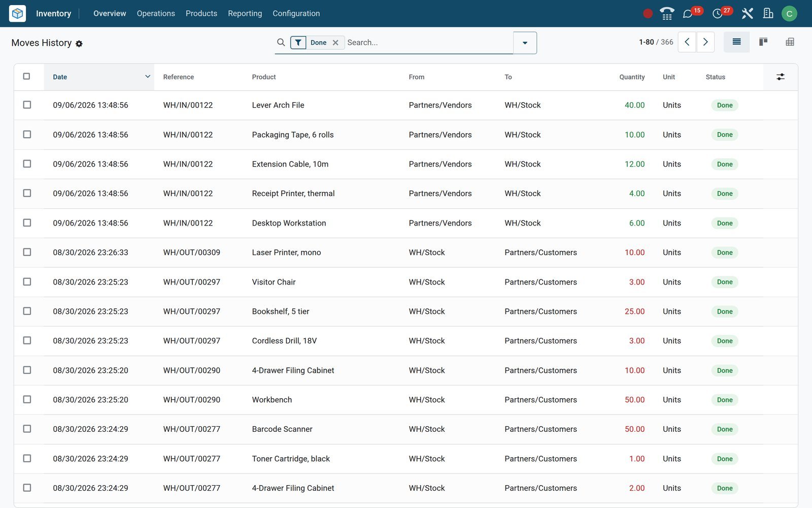Open Moves History gear settings icon
This screenshot has height=508, width=812.
point(79,44)
